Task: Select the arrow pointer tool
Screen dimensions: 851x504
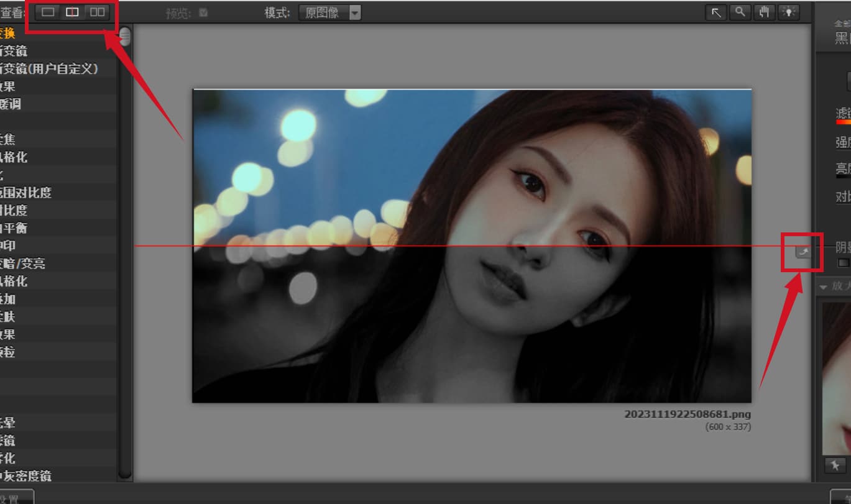Action: tap(716, 12)
